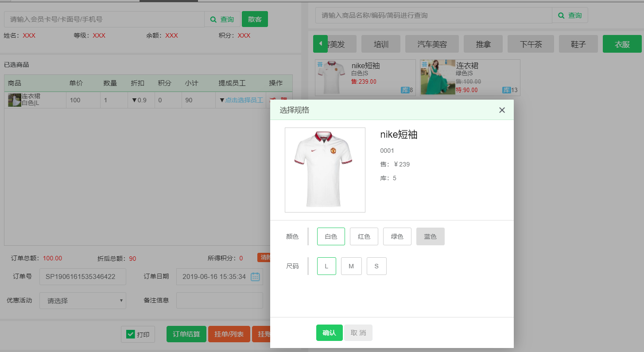Toggle the 打印 checkbox

(x=131, y=334)
